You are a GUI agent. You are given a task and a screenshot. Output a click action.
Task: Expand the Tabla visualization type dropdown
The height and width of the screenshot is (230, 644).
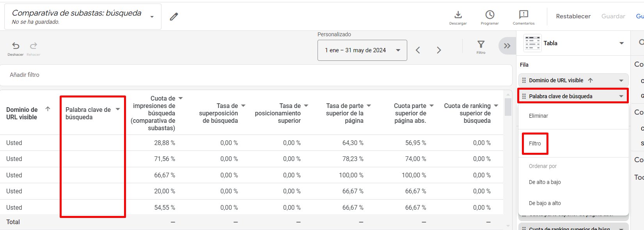point(621,43)
